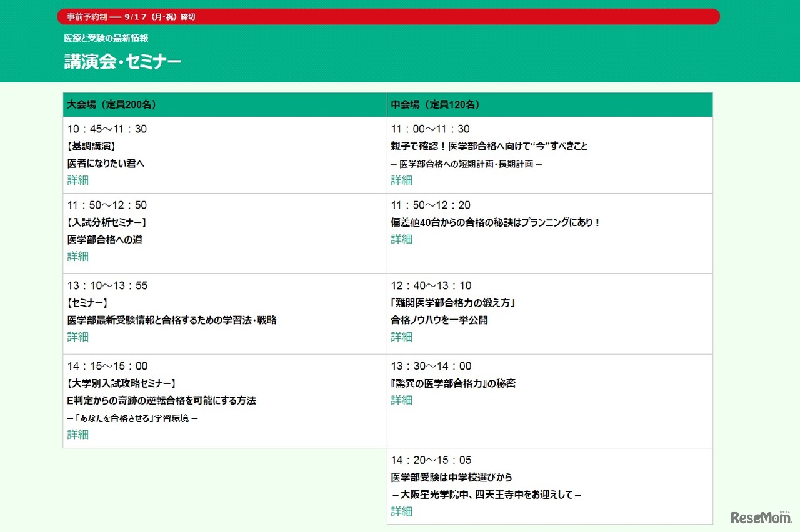Open 詳細 link for the 13:10～13:55 seminar
800x532 pixels.
click(78, 337)
